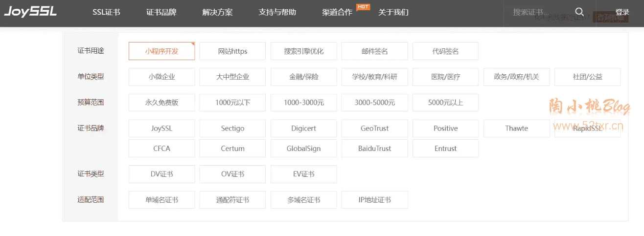Select the 代码签名 filter

click(445, 51)
